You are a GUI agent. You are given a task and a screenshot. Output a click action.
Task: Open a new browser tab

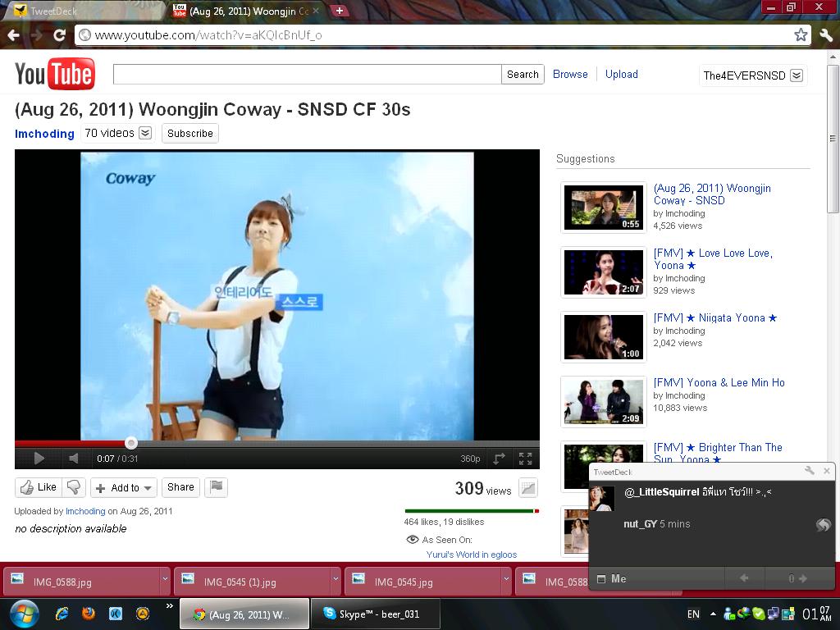coord(339,11)
